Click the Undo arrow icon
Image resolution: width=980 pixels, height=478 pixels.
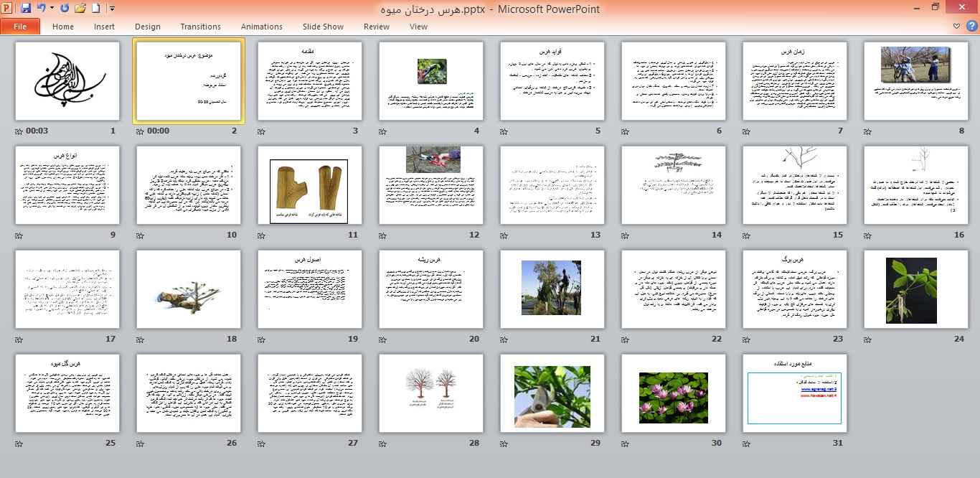42,9
